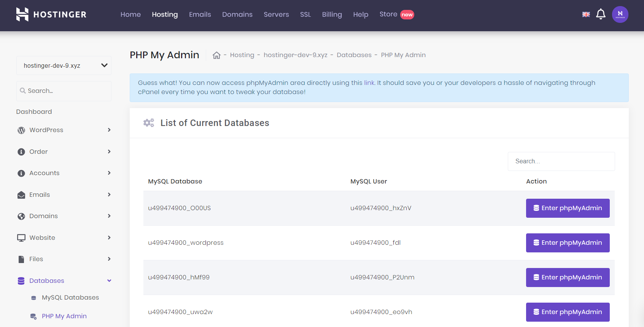The height and width of the screenshot is (327, 644).
Task: Collapse the Databases sidebar section
Action: pyautogui.click(x=109, y=281)
